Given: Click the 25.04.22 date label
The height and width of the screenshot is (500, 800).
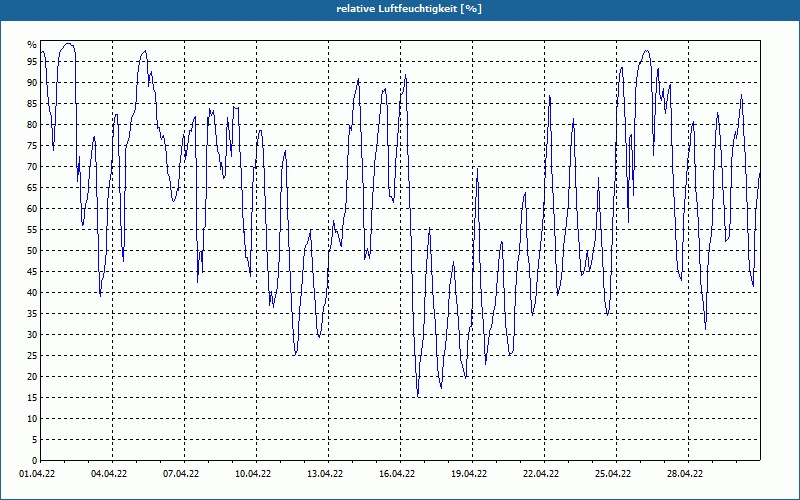Looking at the screenshot, I should 613,474.
